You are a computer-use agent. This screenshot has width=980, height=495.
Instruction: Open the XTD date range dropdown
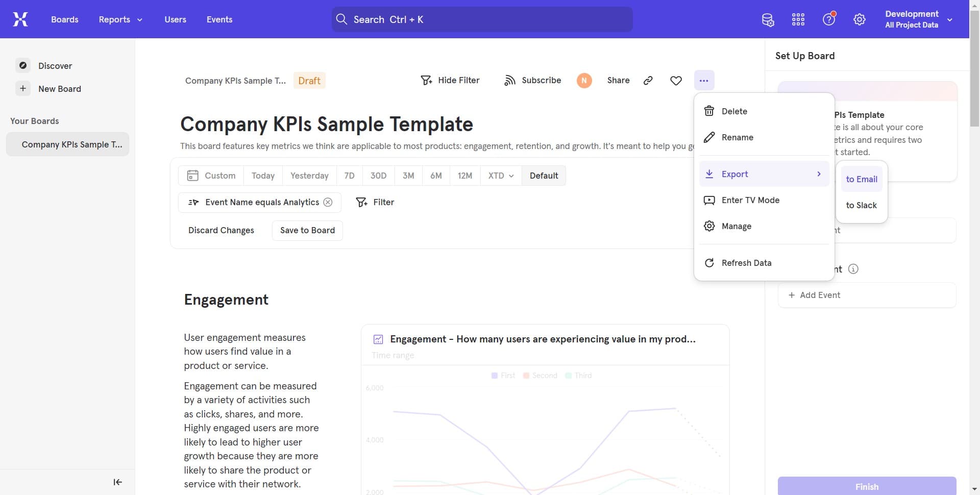pos(500,175)
